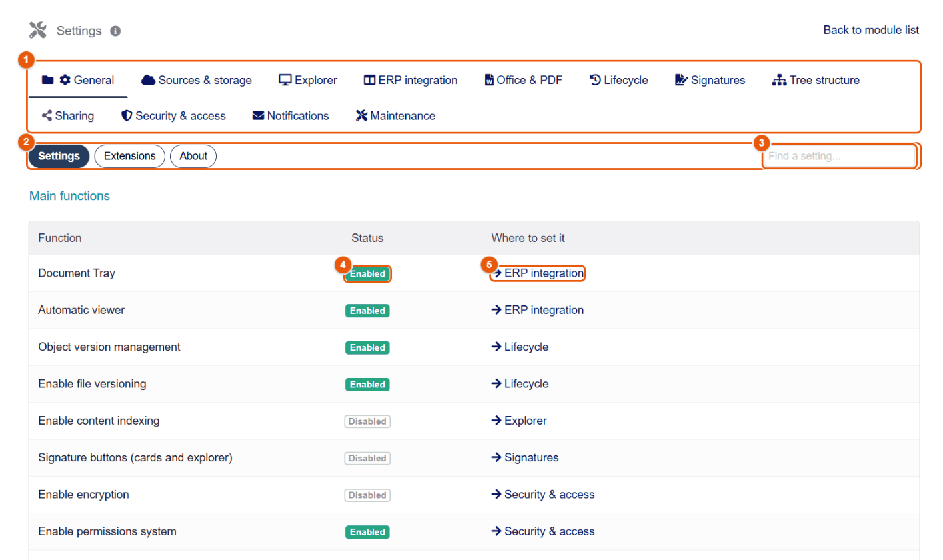The height and width of the screenshot is (560, 943).
Task: Click the Enabled badge for Enable file versioning
Action: tap(367, 385)
